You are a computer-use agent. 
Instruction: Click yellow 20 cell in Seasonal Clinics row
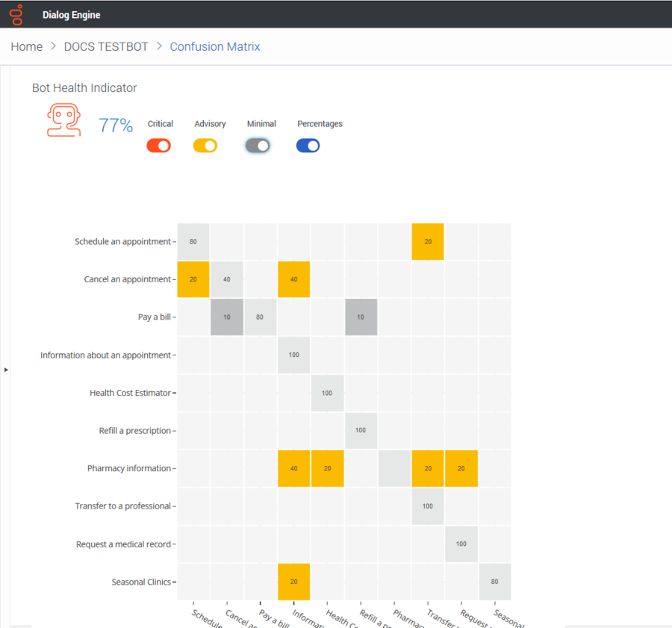coord(293,582)
